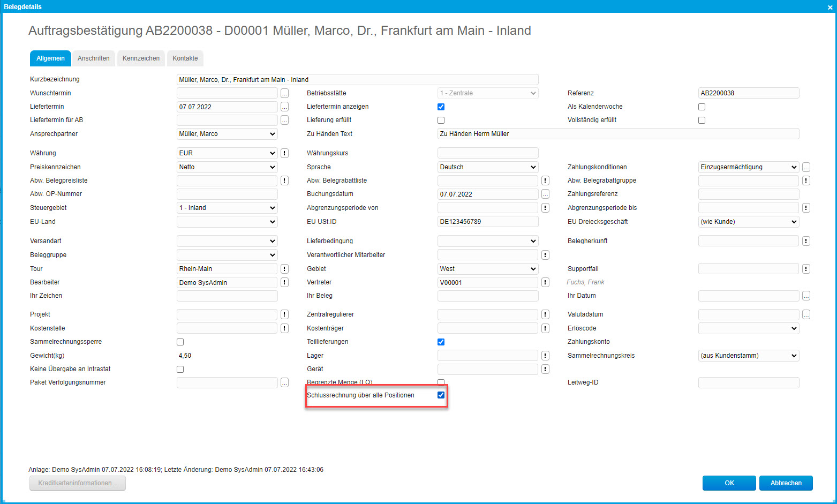Open the Liefertermin date picker button

click(284, 107)
